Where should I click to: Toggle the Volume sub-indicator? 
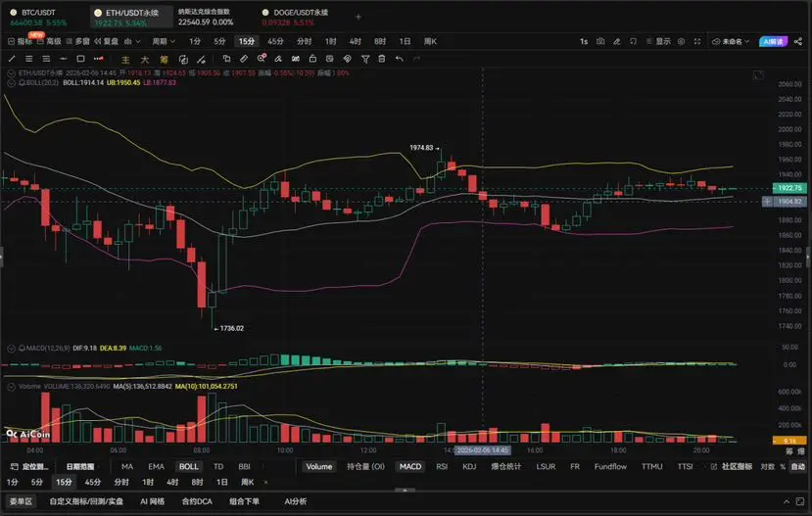(x=319, y=466)
